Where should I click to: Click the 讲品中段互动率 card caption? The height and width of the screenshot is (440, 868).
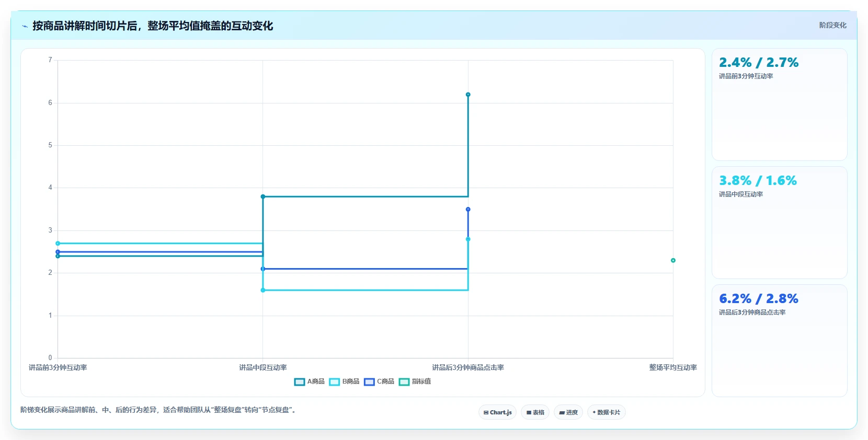(x=740, y=194)
